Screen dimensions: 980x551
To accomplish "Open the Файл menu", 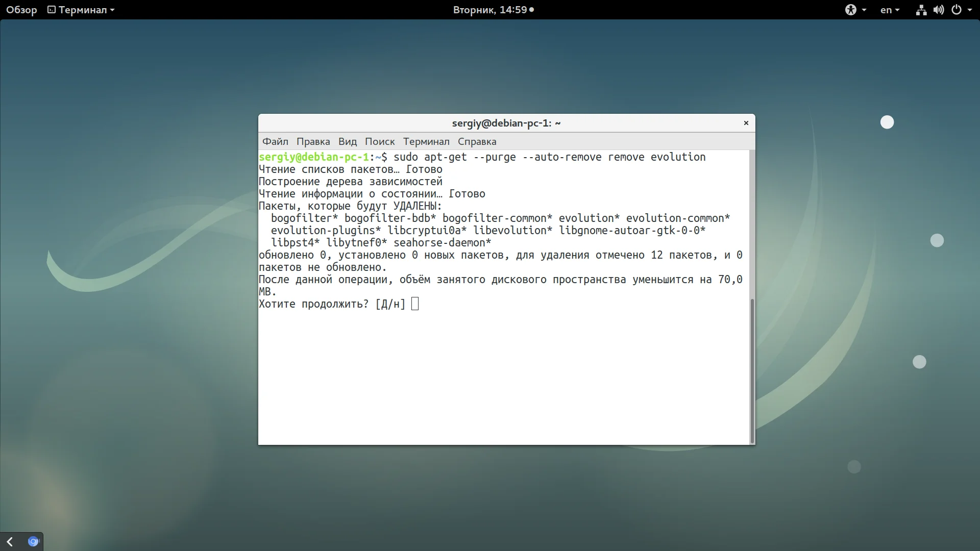I will (275, 141).
